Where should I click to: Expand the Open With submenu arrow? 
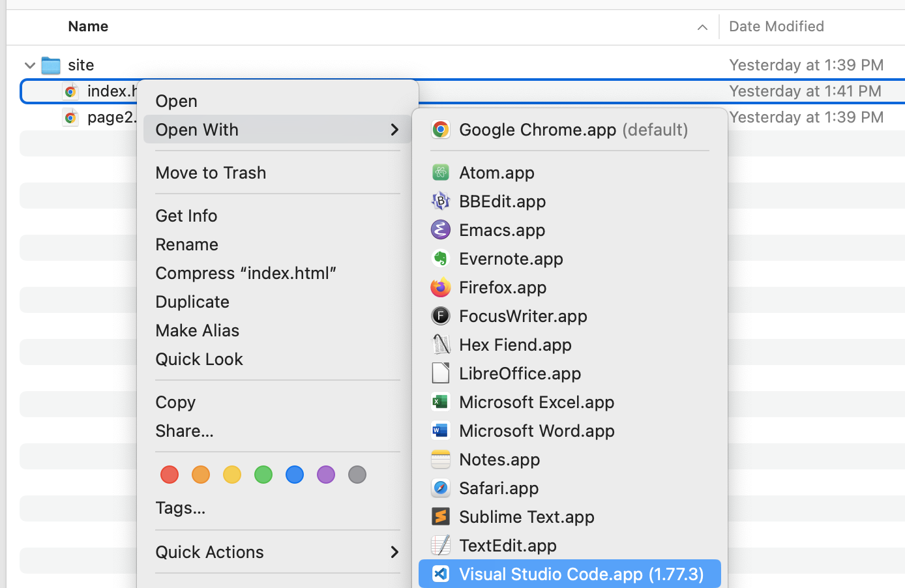tap(394, 130)
